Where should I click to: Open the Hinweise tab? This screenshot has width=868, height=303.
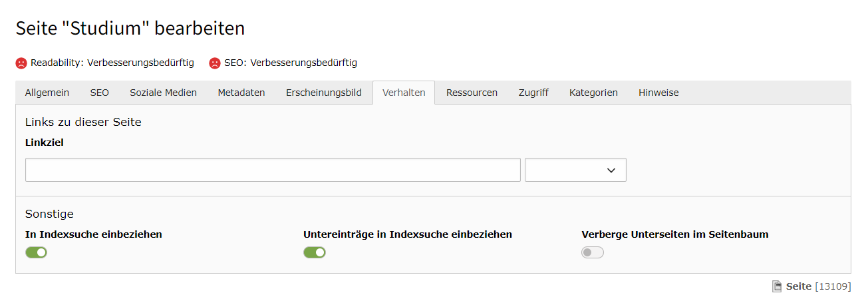point(658,93)
